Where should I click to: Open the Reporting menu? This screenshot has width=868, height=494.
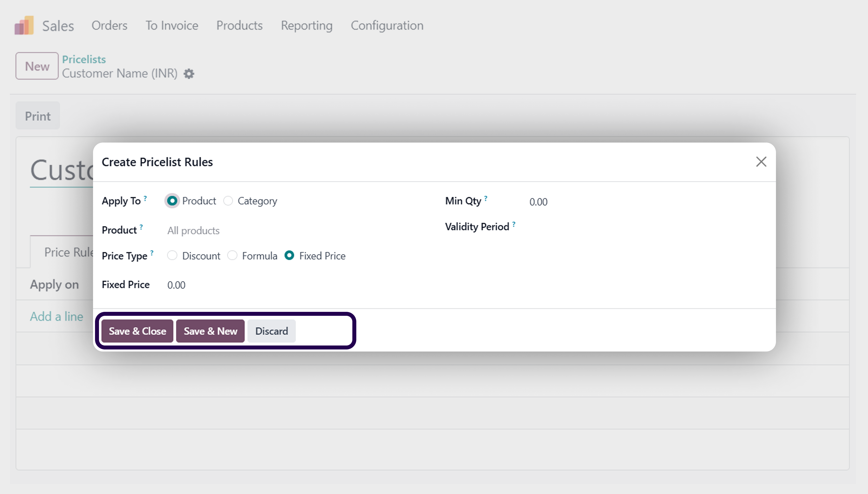point(307,25)
